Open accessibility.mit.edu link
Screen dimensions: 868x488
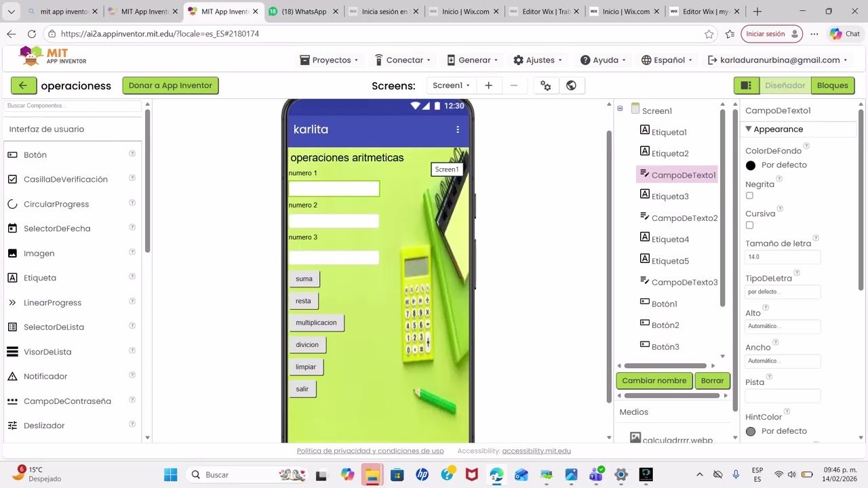pos(536,451)
